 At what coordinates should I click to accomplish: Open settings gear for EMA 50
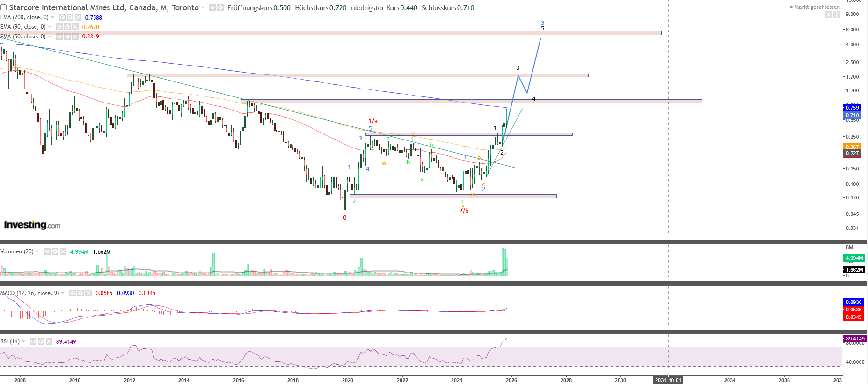(67, 37)
